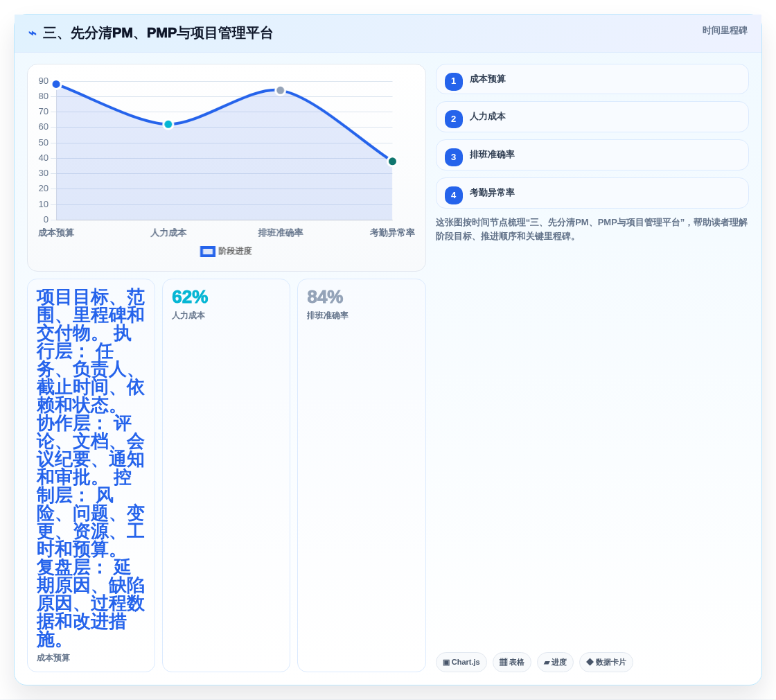Open the 考勤异常率 milestone item
This screenshot has height=700, width=776.
[x=592, y=193]
